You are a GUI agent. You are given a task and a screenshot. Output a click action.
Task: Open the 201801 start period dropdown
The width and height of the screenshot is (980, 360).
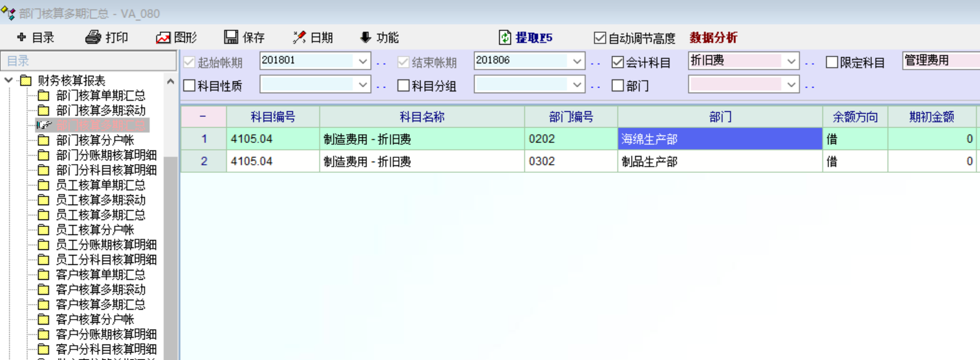click(x=363, y=61)
